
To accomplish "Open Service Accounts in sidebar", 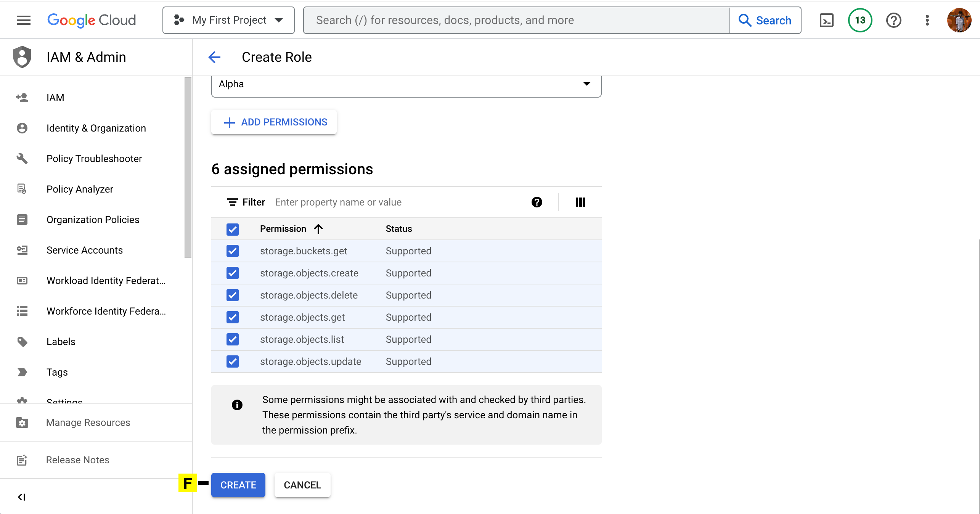I will point(85,250).
